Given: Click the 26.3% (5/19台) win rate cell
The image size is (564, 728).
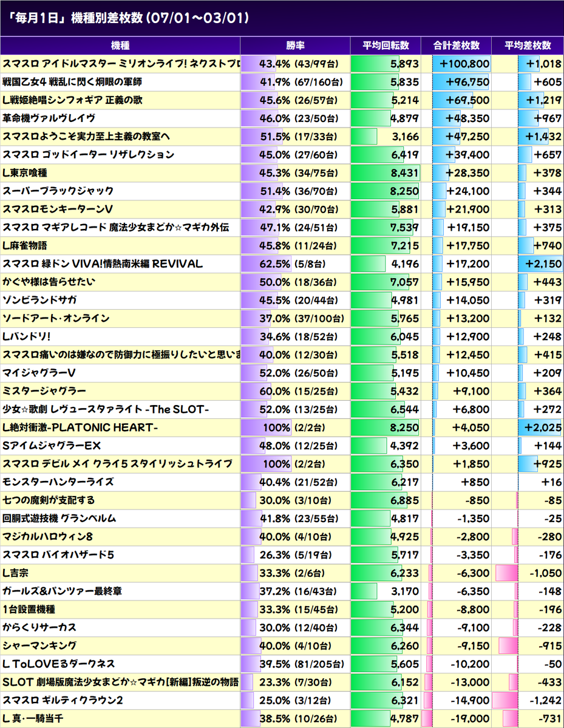Looking at the screenshot, I should pyautogui.click(x=295, y=555).
